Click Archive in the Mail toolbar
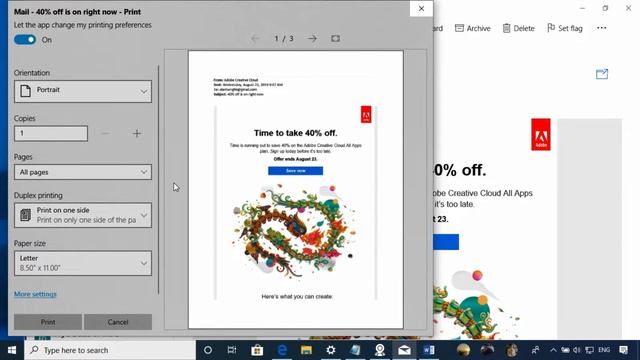The height and width of the screenshot is (360, 640). (x=473, y=28)
